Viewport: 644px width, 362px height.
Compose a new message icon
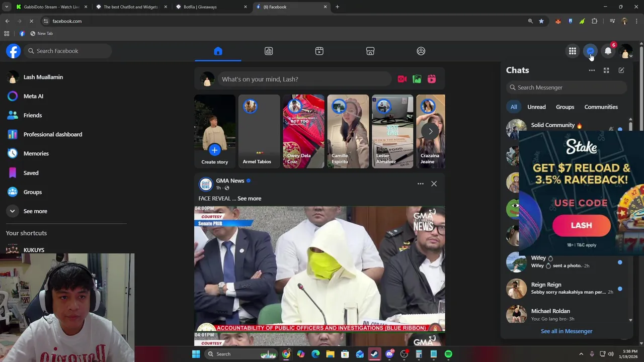tap(621, 70)
